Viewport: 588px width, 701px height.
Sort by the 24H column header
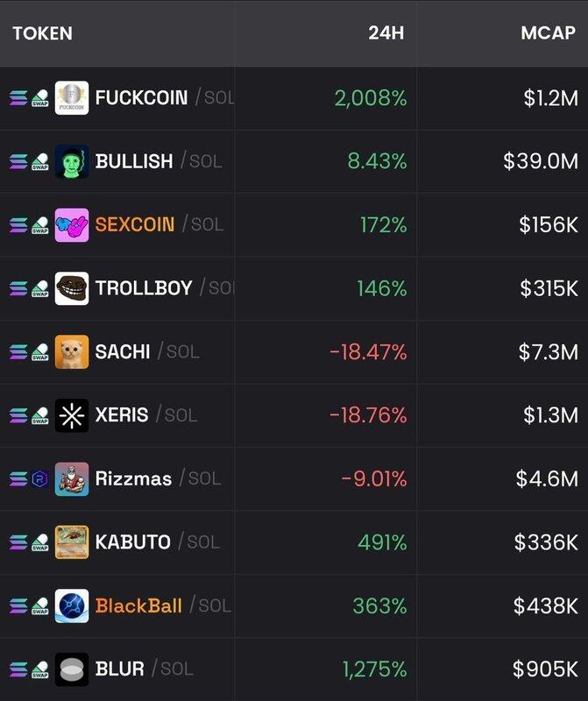[x=386, y=33]
